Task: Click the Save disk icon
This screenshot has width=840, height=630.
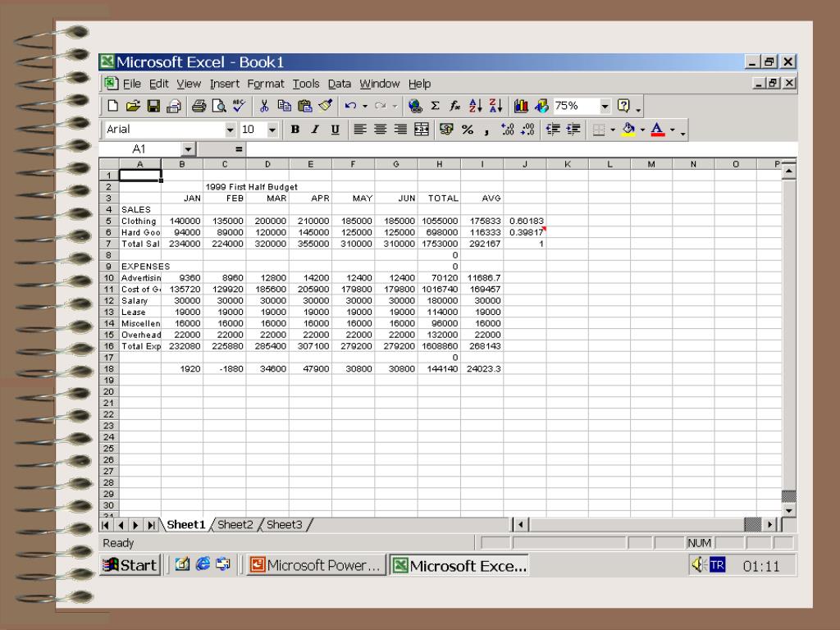Action: coord(153,106)
